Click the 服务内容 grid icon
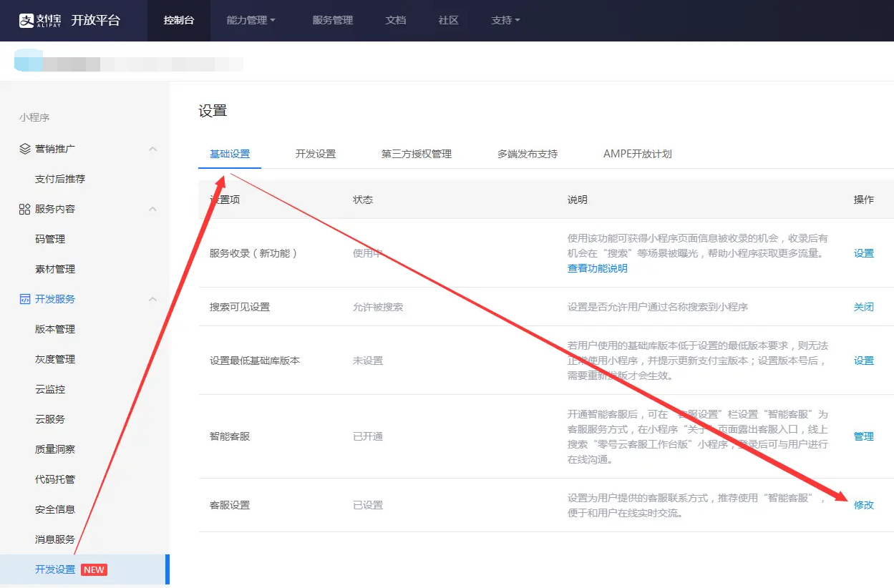The height and width of the screenshot is (588, 894). tap(24, 209)
